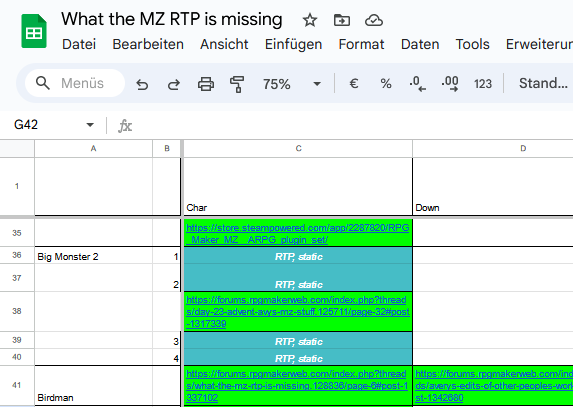Select row 37 header
The height and width of the screenshot is (407, 573).
pos(17,278)
